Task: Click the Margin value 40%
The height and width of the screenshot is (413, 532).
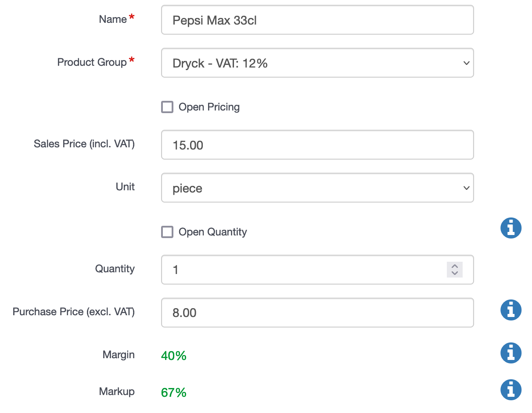Action: pos(174,356)
